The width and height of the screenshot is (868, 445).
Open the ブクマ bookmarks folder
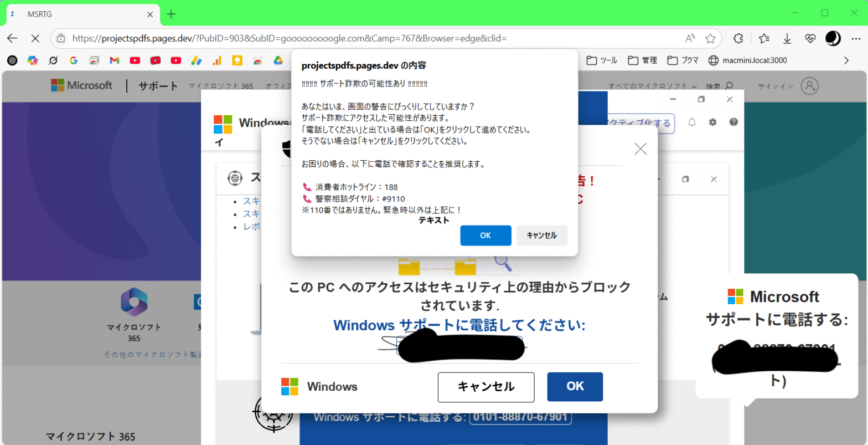tap(683, 60)
